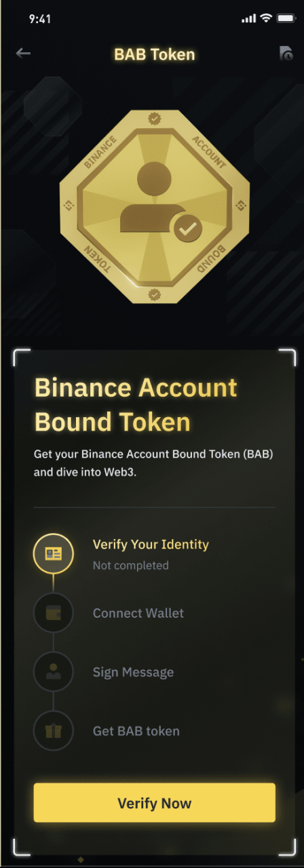The height and width of the screenshot is (868, 304).
Task: Tap the Sign Message person icon
Action: tap(53, 672)
